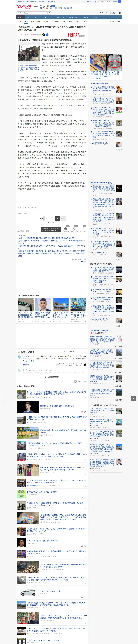Open the article's main crowd photo thumbnail

[29, 53]
